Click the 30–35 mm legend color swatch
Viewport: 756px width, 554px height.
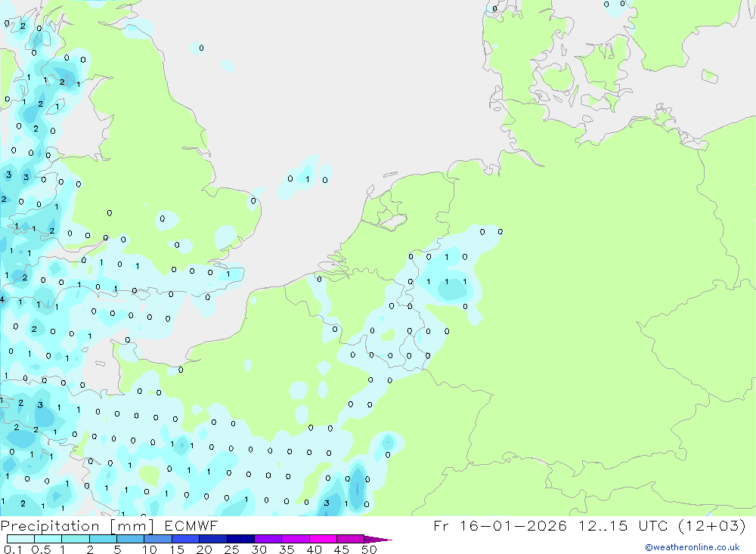pos(268,539)
